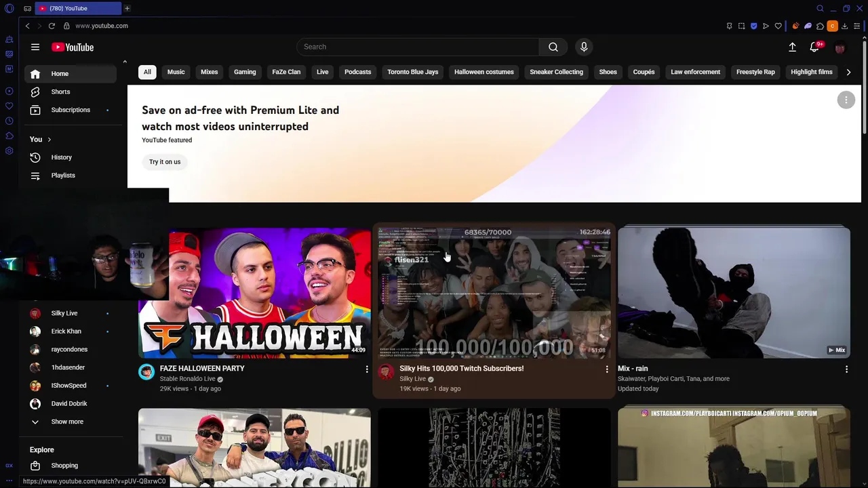The image size is (868, 488).
Task: Open the FAZE HALLOWEEN PARTY title link
Action: (202, 369)
